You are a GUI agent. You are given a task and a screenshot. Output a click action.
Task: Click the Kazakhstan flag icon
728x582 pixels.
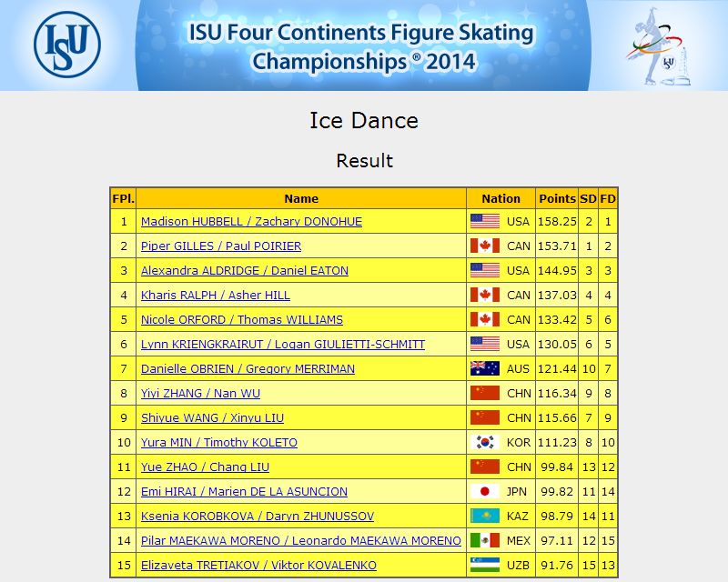[x=485, y=517]
